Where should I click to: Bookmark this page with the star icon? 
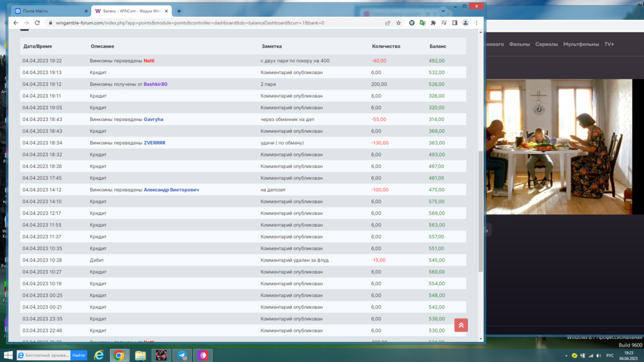click(398, 23)
